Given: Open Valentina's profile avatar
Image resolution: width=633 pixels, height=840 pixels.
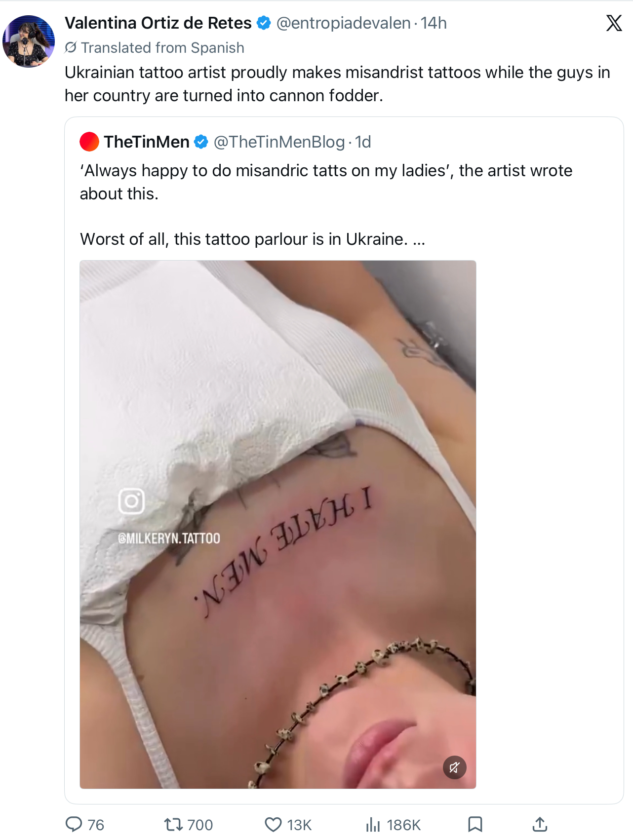Looking at the screenshot, I should (29, 41).
